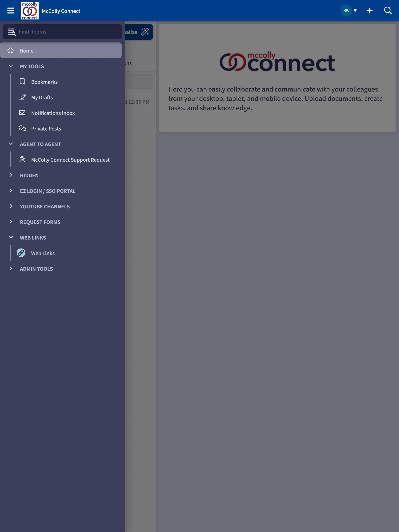Click the Private Posts chat bubbles icon

coord(22,128)
